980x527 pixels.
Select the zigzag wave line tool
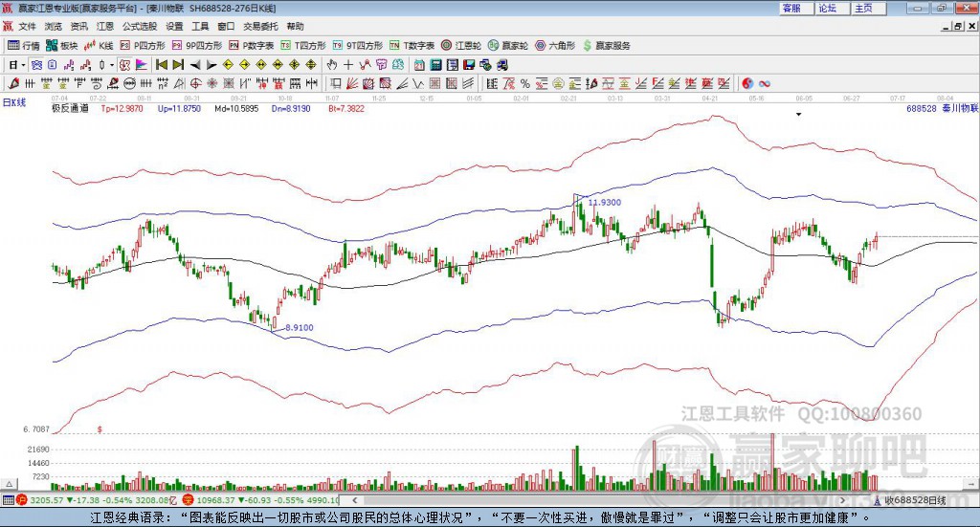tap(418, 83)
